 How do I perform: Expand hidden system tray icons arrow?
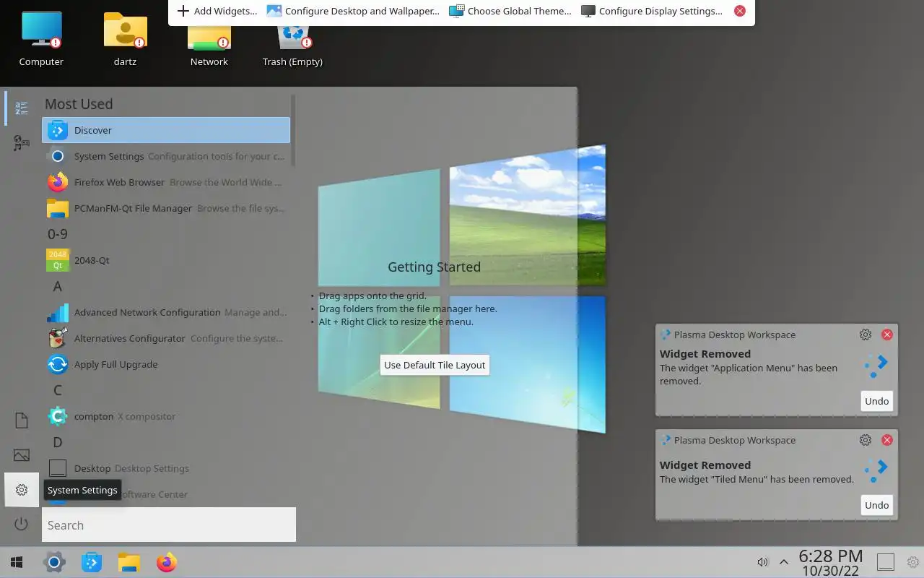[x=784, y=562]
